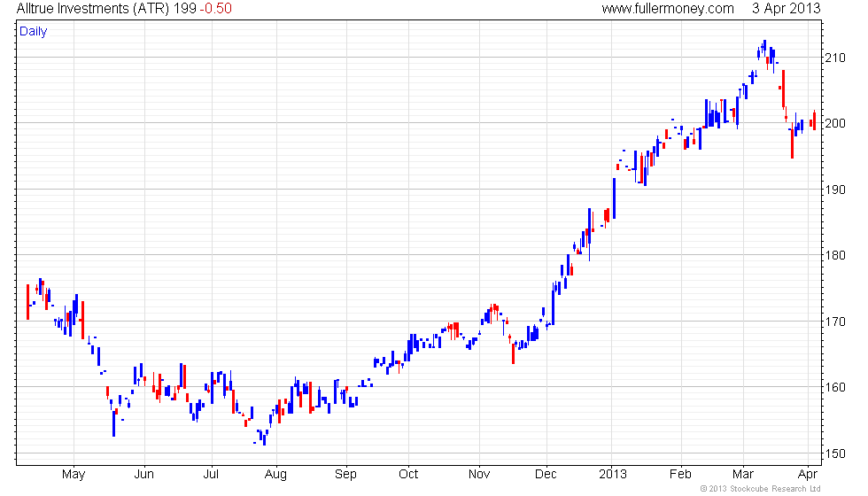Click the 'Jul' month axis label
The image size is (868, 496).
click(x=211, y=475)
